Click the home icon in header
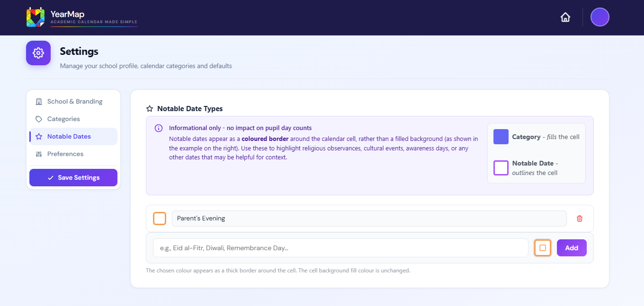The width and height of the screenshot is (644, 306). coord(565,17)
